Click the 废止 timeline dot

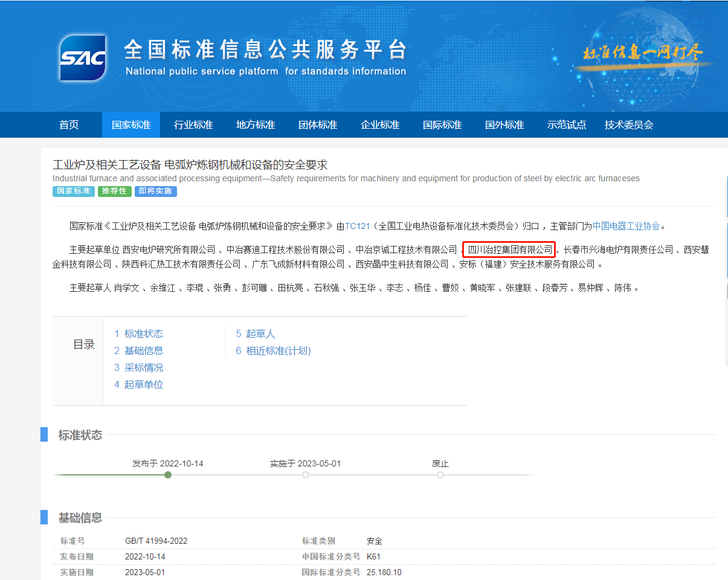click(x=440, y=475)
